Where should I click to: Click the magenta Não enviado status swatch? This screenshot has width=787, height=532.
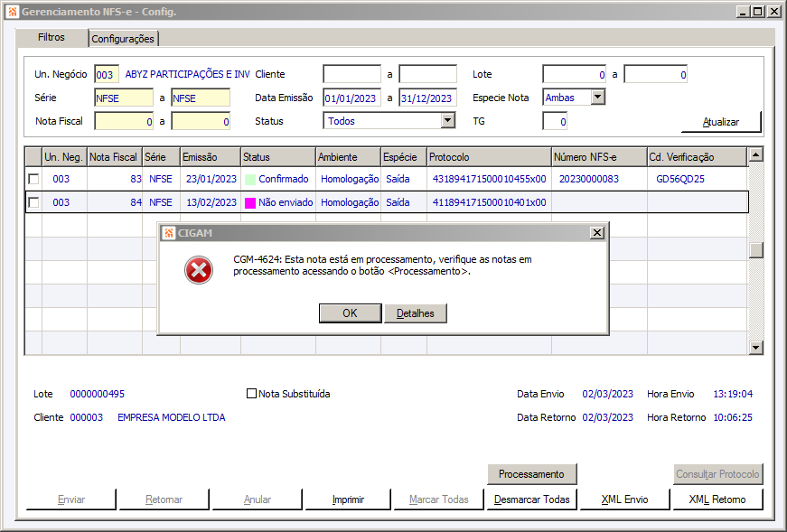[x=250, y=202]
